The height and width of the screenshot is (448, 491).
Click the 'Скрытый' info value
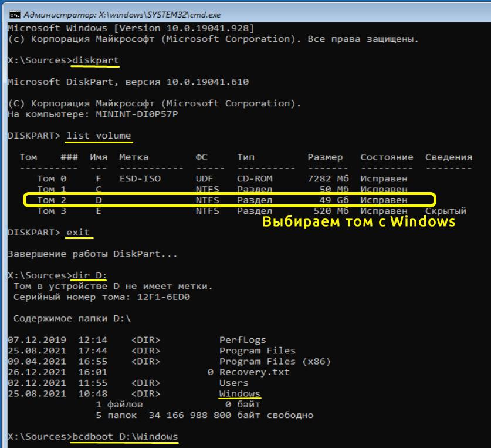pos(446,211)
